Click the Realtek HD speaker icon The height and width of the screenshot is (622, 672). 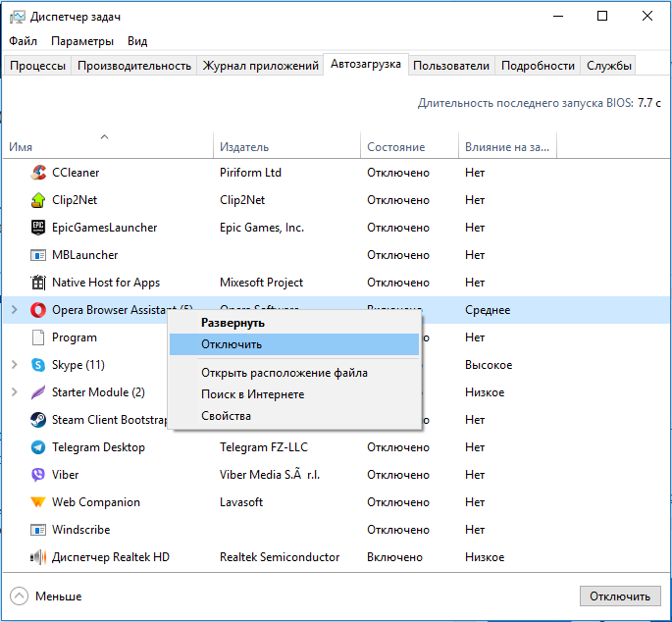pos(38,557)
